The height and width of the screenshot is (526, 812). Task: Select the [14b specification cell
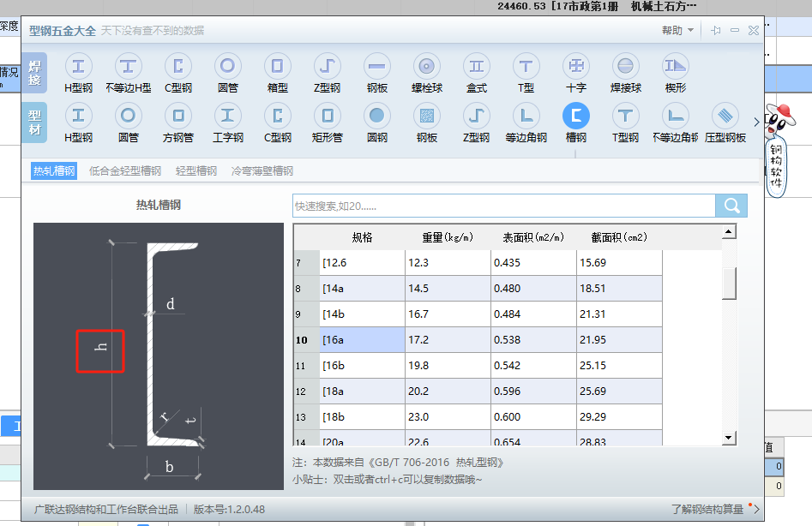pyautogui.click(x=362, y=314)
